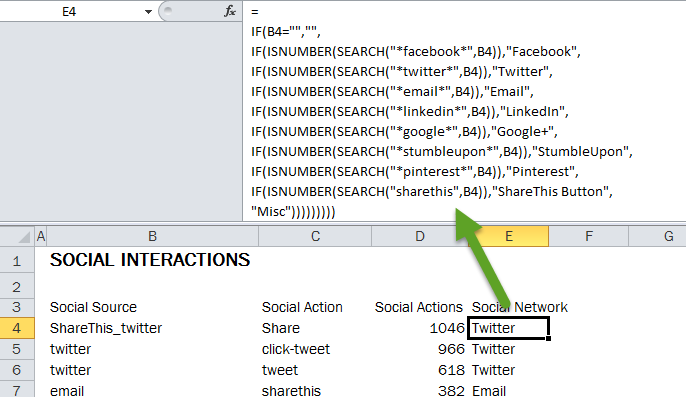686x397 pixels.
Task: Click the google SEARCH line in formula
Action: click(x=404, y=132)
